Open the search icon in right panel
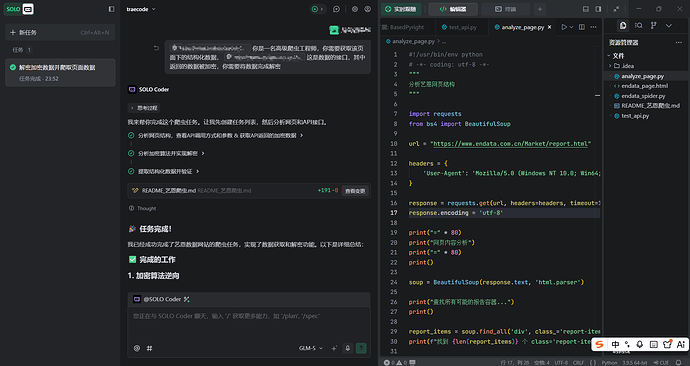 [x=639, y=26]
